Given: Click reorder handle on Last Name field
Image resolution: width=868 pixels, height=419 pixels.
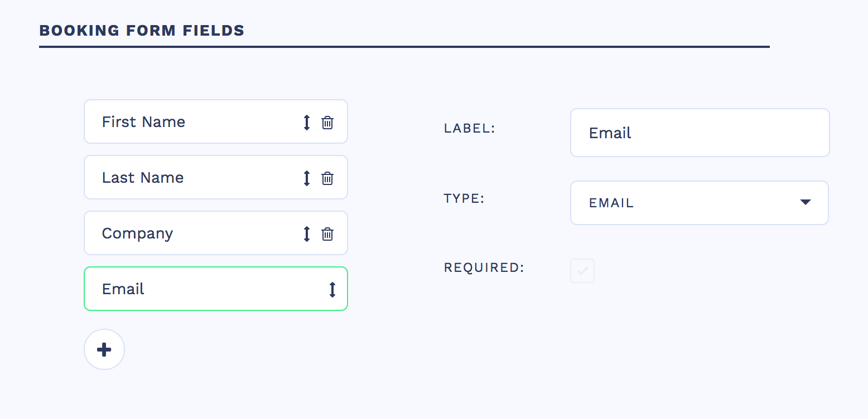Looking at the screenshot, I should (306, 178).
